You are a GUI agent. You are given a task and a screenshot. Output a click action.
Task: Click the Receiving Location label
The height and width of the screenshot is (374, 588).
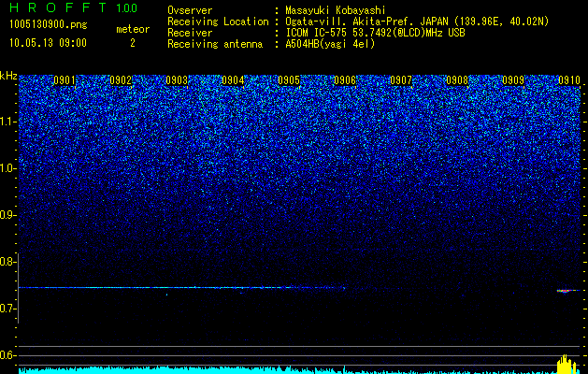tap(218, 22)
